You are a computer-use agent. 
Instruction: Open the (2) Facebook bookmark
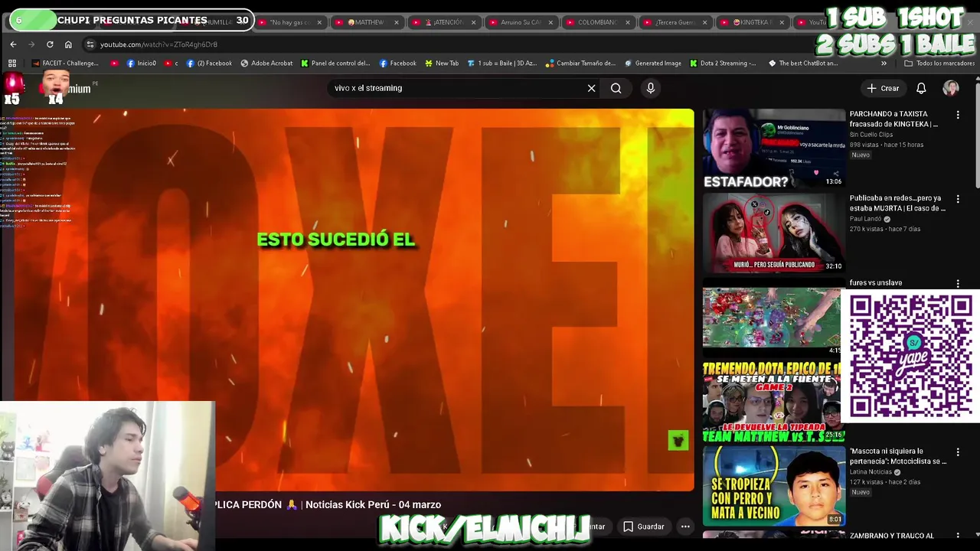point(208,64)
